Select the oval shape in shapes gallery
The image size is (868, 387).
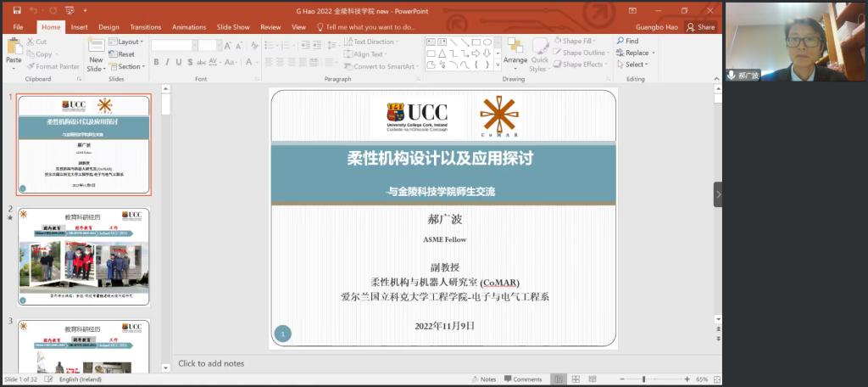click(x=487, y=42)
